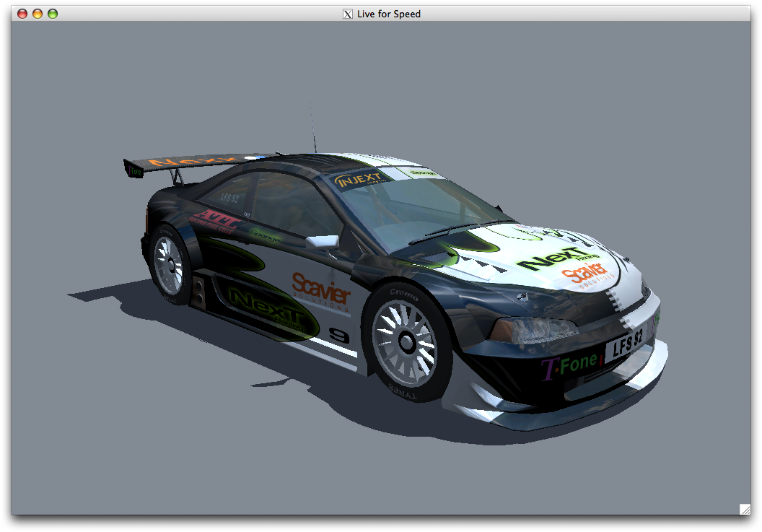The image size is (762, 532).
Task: Click the LFS S2 front license plate
Action: (x=627, y=344)
